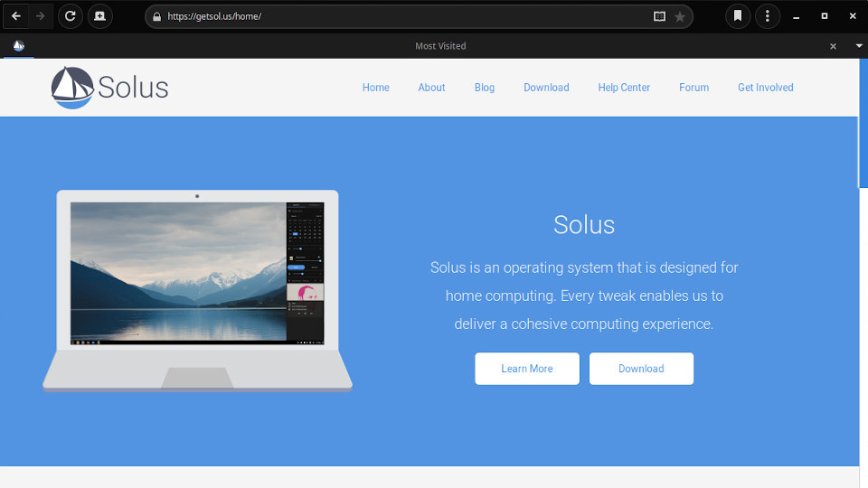This screenshot has width=868, height=488.
Task: Open the bookmarks panel button
Action: pyautogui.click(x=738, y=16)
